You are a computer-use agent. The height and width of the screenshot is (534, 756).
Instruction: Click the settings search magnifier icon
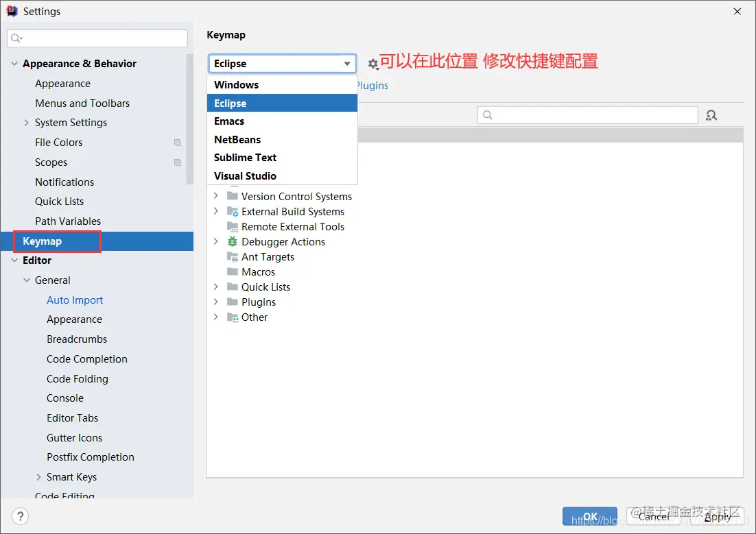pyautogui.click(x=16, y=38)
